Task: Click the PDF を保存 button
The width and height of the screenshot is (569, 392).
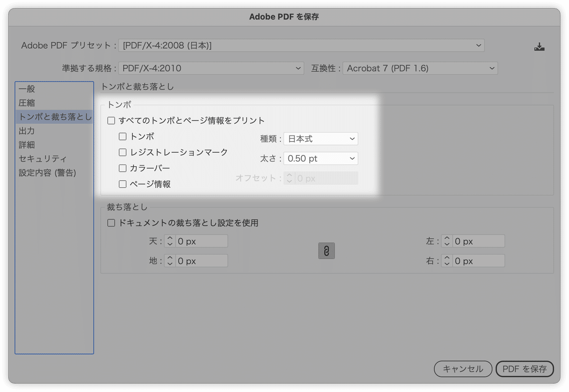Action: pyautogui.click(x=524, y=369)
